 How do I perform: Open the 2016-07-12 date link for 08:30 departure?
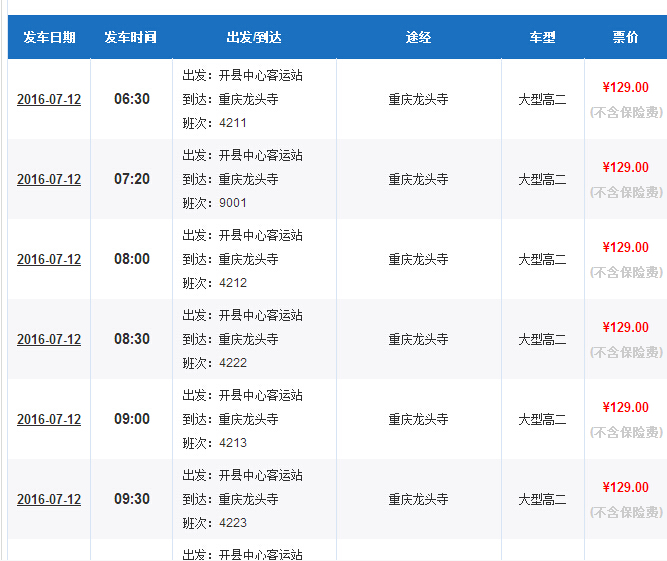click(49, 339)
